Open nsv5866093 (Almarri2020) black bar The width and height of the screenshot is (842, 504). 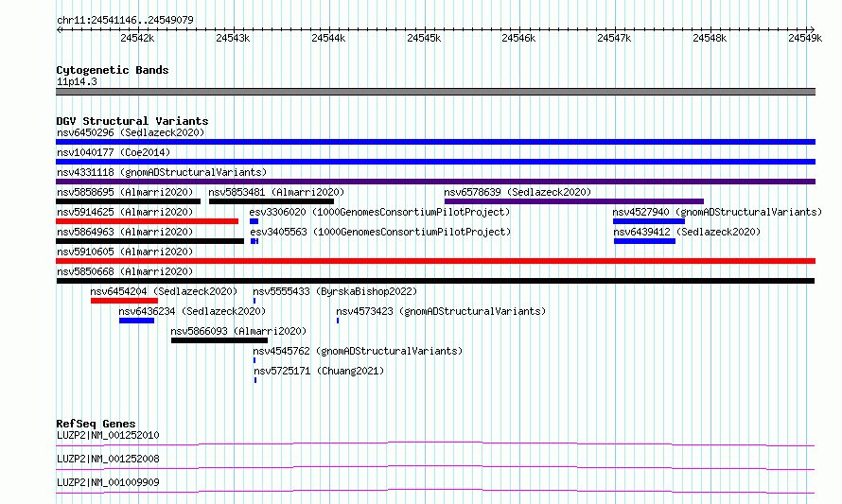(219, 340)
